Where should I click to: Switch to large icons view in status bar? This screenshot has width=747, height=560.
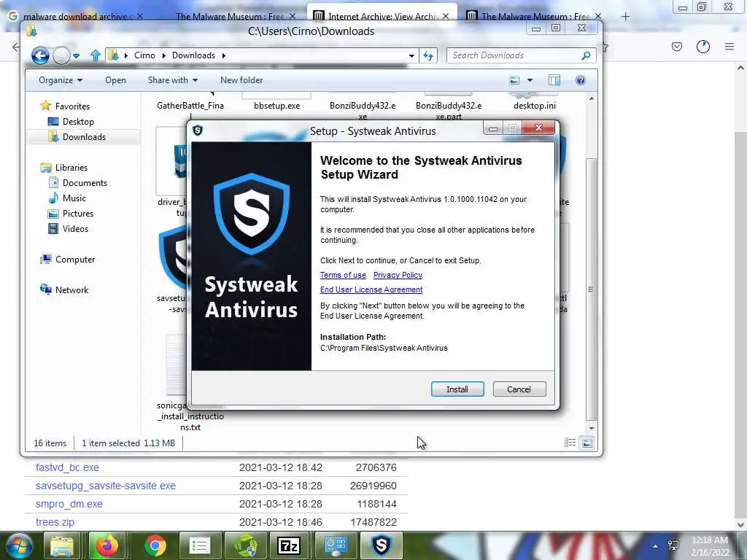click(x=587, y=443)
